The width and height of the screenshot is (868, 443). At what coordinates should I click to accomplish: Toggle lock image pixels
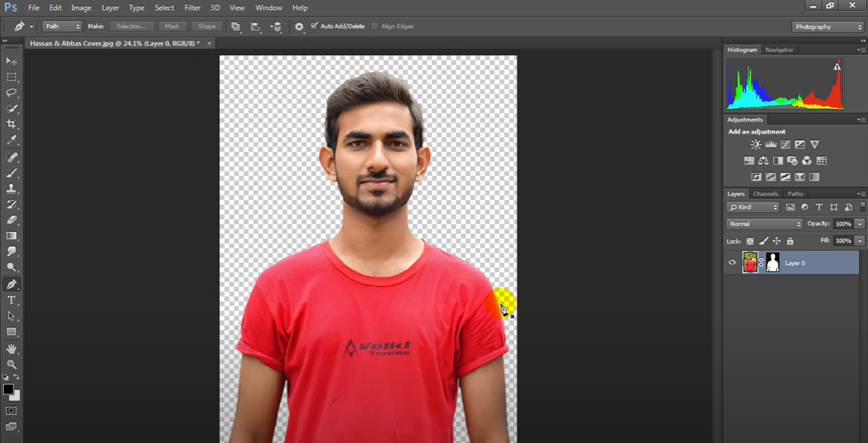(764, 241)
